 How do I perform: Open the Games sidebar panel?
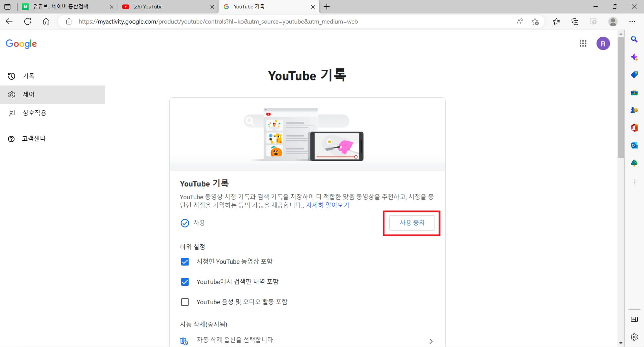pos(635,110)
